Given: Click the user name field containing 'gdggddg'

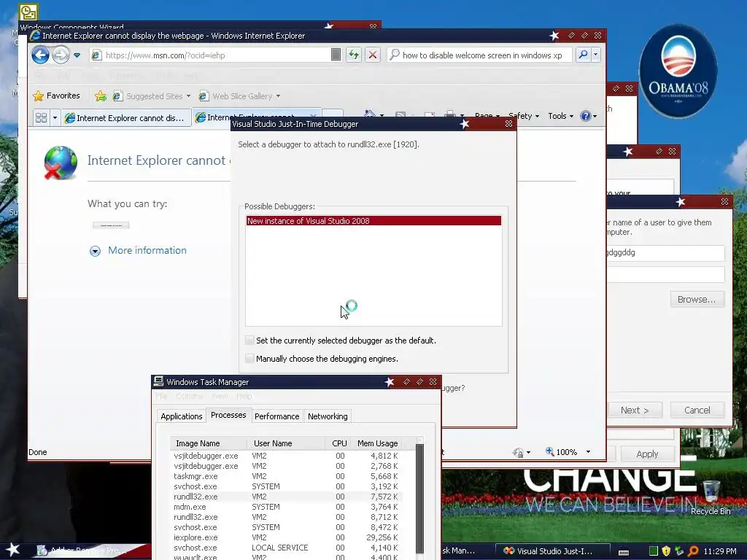Looking at the screenshot, I should click(x=665, y=253).
